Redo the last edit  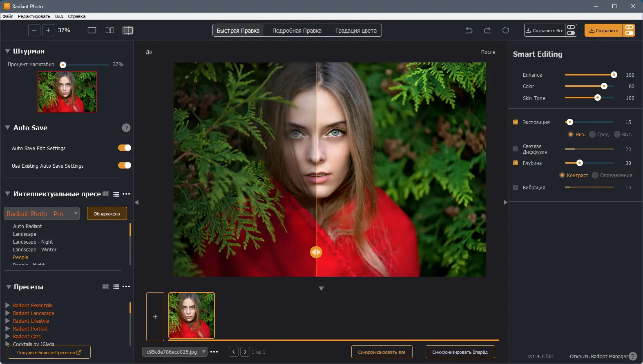click(x=487, y=30)
